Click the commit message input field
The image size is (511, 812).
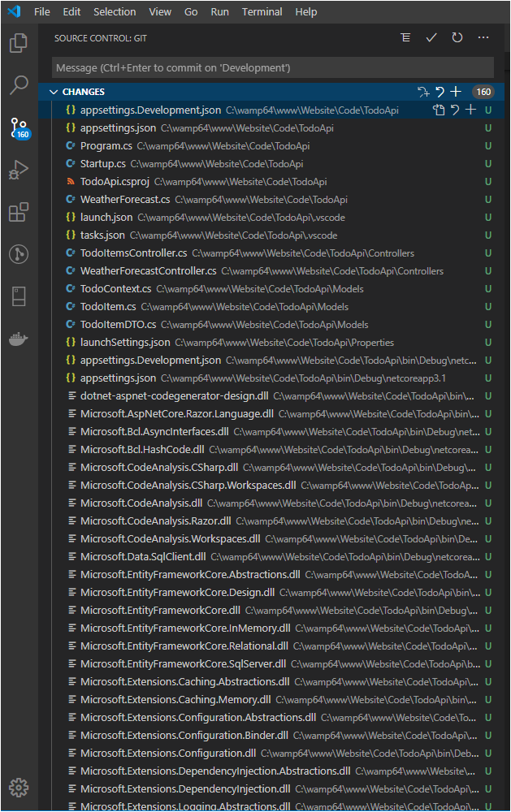[273, 68]
